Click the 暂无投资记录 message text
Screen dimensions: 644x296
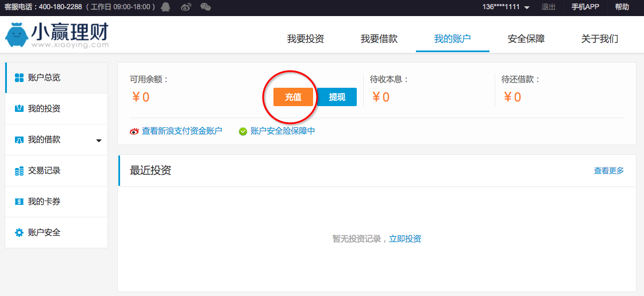[357, 239]
